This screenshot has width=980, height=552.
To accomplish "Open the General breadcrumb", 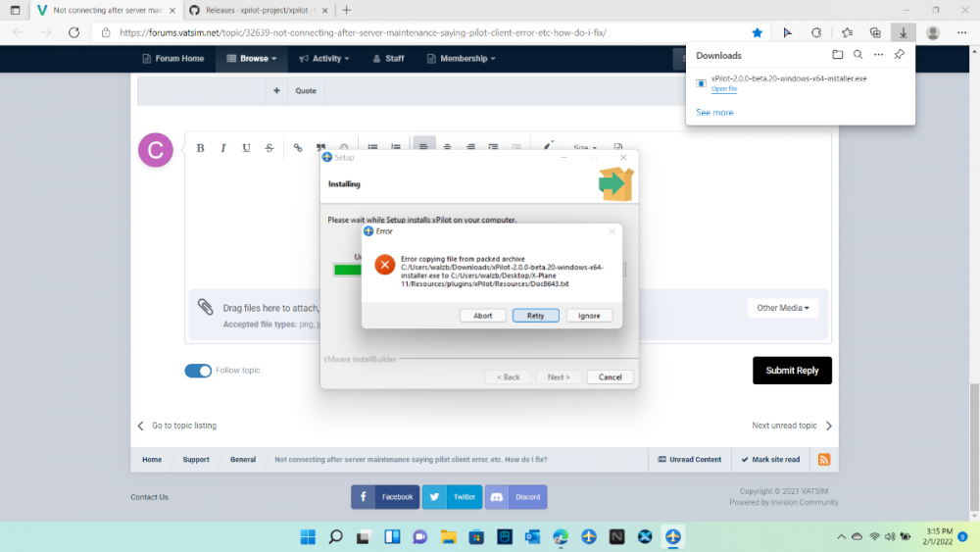I will (x=242, y=460).
